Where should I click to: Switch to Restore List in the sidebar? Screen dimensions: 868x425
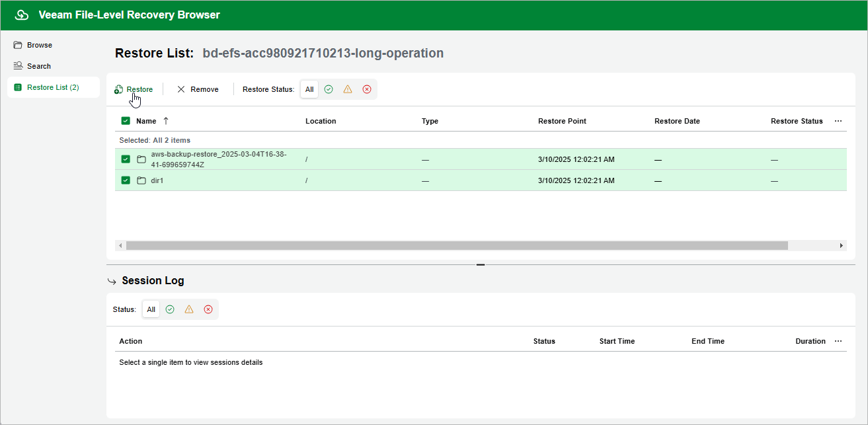(x=49, y=87)
